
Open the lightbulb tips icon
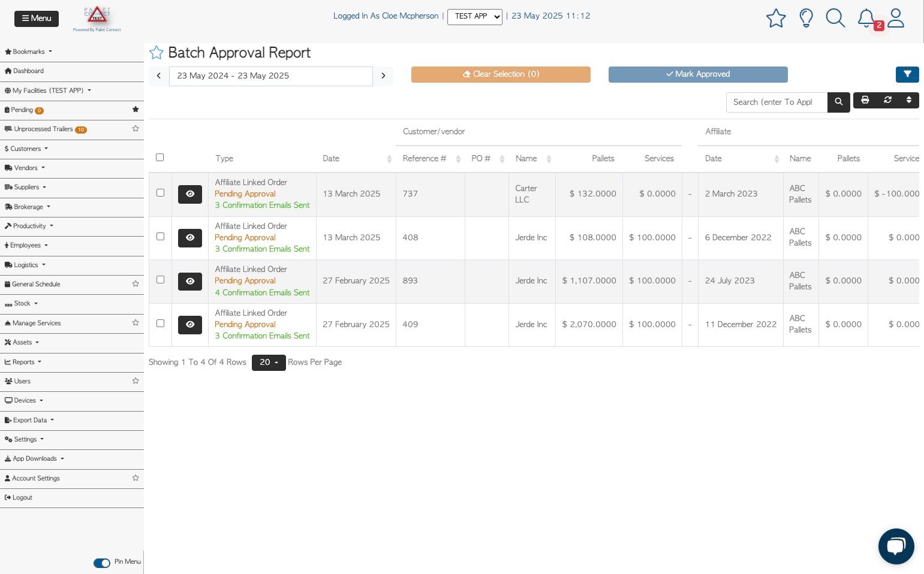coord(806,18)
